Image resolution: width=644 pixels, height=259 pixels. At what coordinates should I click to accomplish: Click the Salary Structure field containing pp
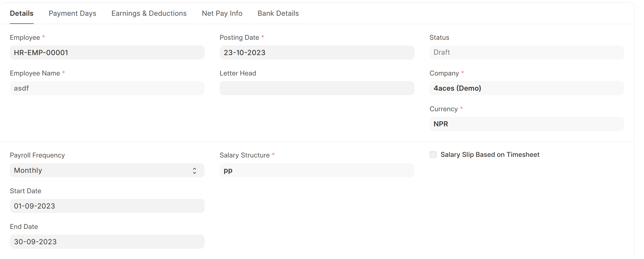(317, 170)
